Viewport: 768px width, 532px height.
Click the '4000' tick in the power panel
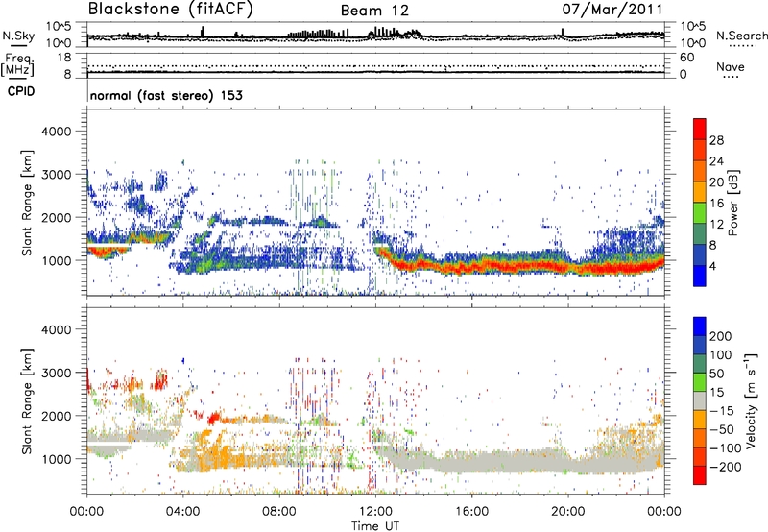[x=56, y=132]
